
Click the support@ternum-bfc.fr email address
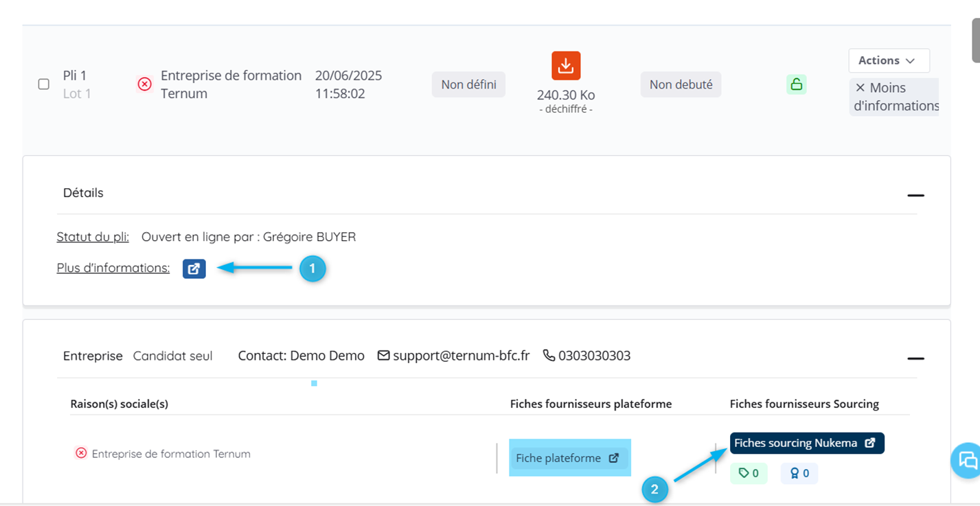(461, 356)
